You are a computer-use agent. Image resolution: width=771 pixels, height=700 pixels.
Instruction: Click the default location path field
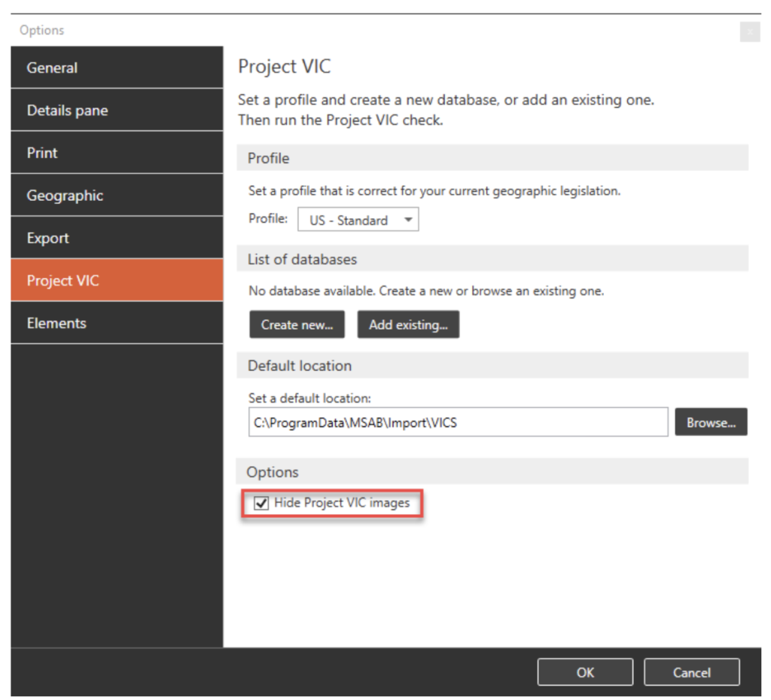coord(459,422)
